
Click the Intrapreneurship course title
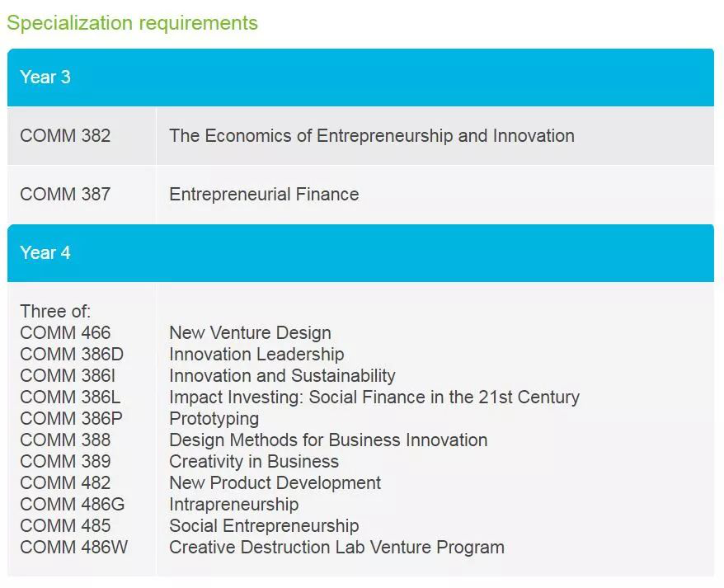[x=233, y=505]
